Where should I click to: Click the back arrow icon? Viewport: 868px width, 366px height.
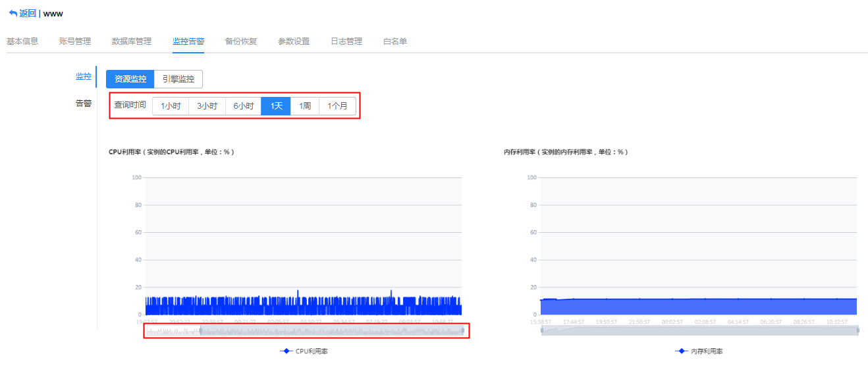(x=13, y=13)
